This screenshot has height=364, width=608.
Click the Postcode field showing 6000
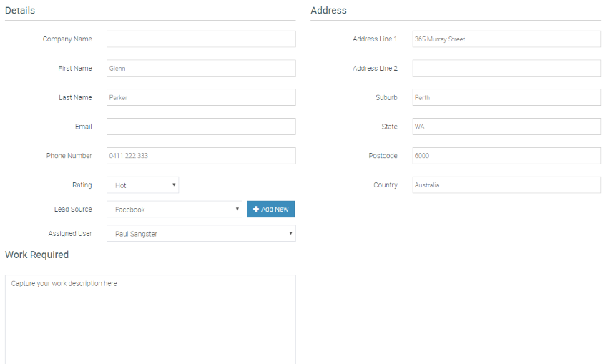[x=506, y=156]
